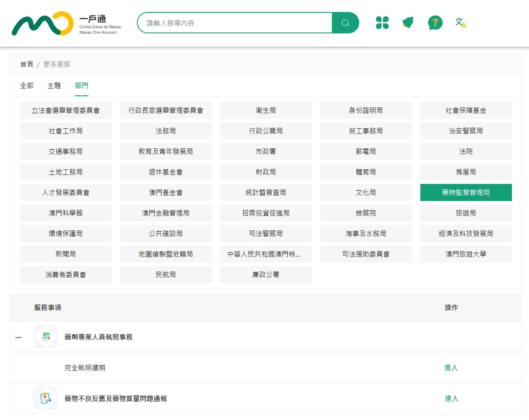
Task: Click 首頁 in the breadcrumb
Action: pos(27,64)
